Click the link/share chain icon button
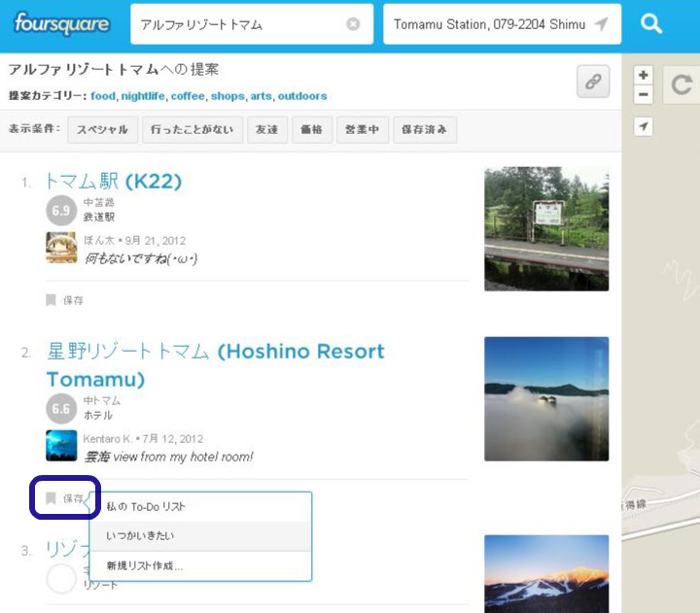This screenshot has height=613, width=700. (x=593, y=82)
